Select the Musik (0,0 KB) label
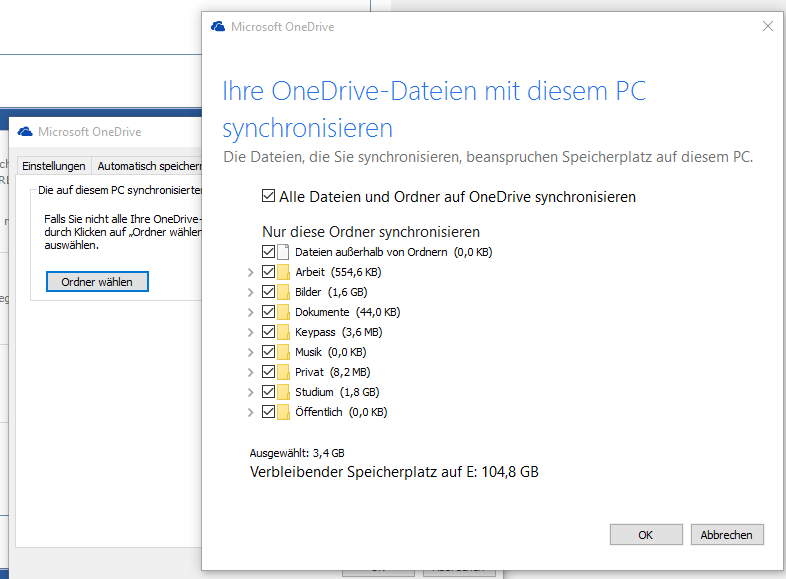This screenshot has height=579, width=786. click(331, 352)
